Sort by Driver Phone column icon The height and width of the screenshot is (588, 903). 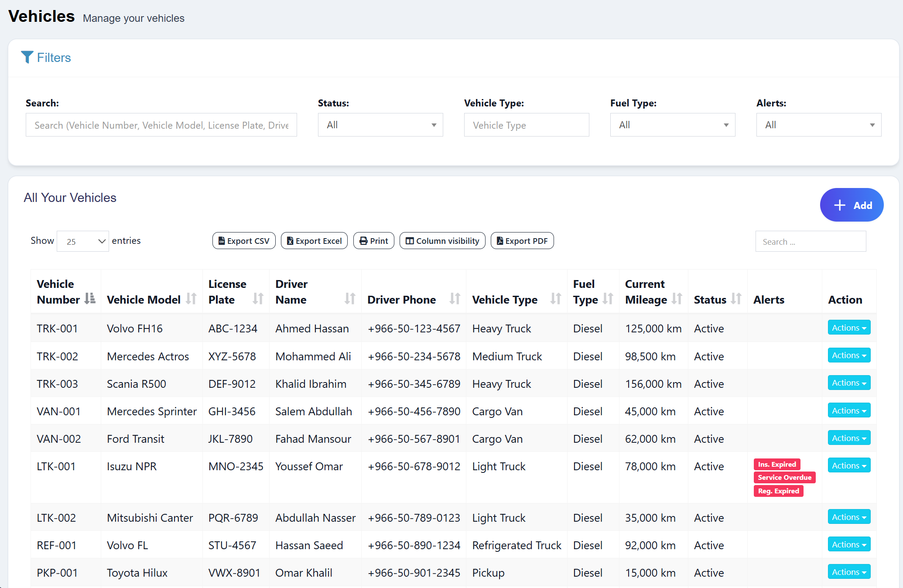[x=455, y=299]
